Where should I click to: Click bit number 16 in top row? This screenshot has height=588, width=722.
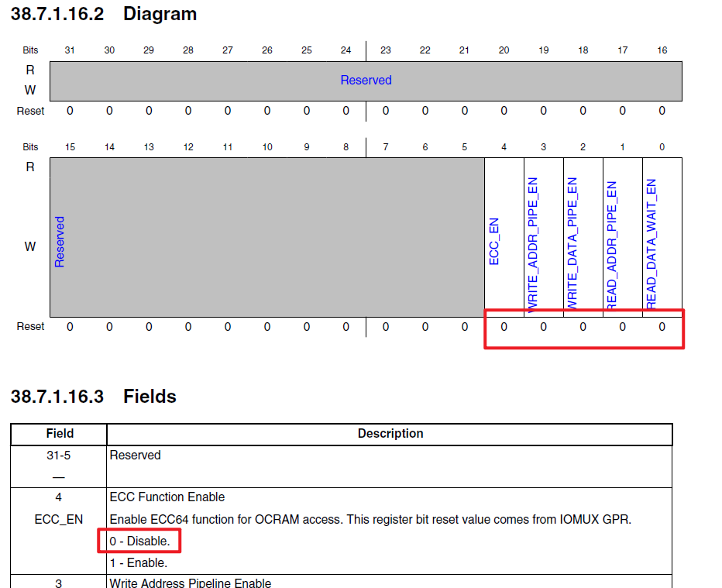pyautogui.click(x=662, y=50)
